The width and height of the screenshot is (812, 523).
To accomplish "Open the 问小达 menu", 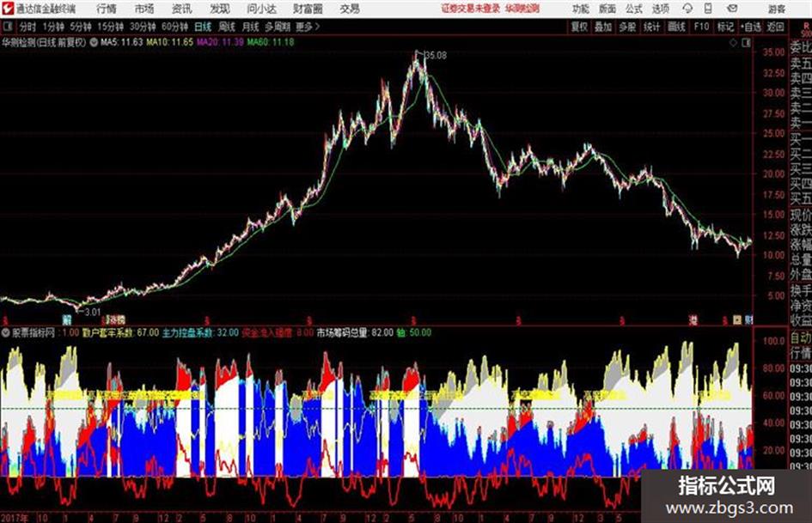I will click(261, 9).
